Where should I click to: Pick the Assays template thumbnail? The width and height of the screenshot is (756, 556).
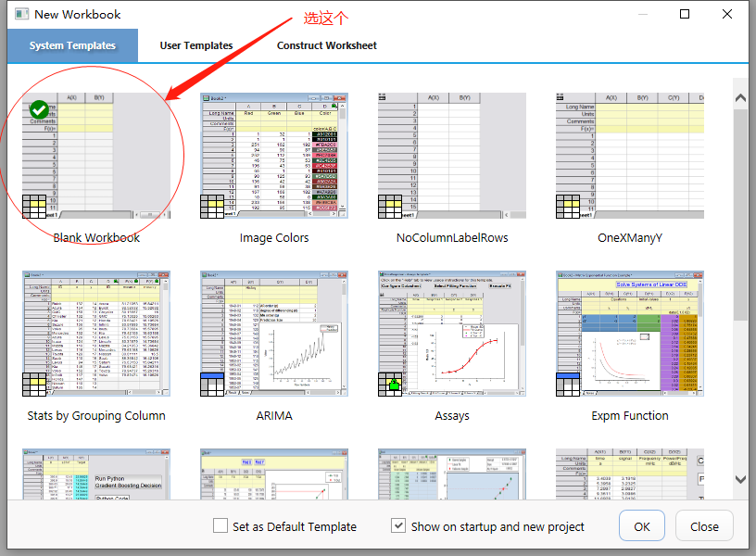pos(452,334)
